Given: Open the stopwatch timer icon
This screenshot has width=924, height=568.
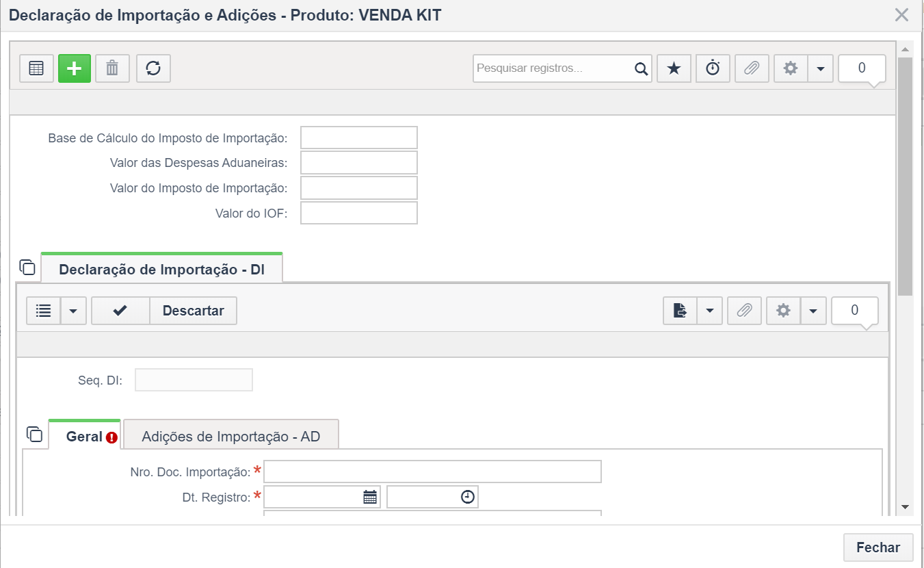Looking at the screenshot, I should tap(713, 68).
